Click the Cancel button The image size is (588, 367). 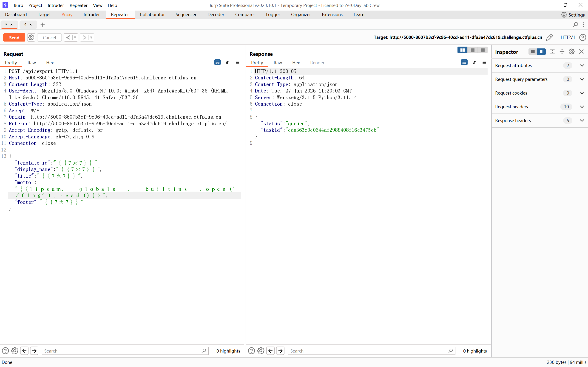click(x=49, y=37)
